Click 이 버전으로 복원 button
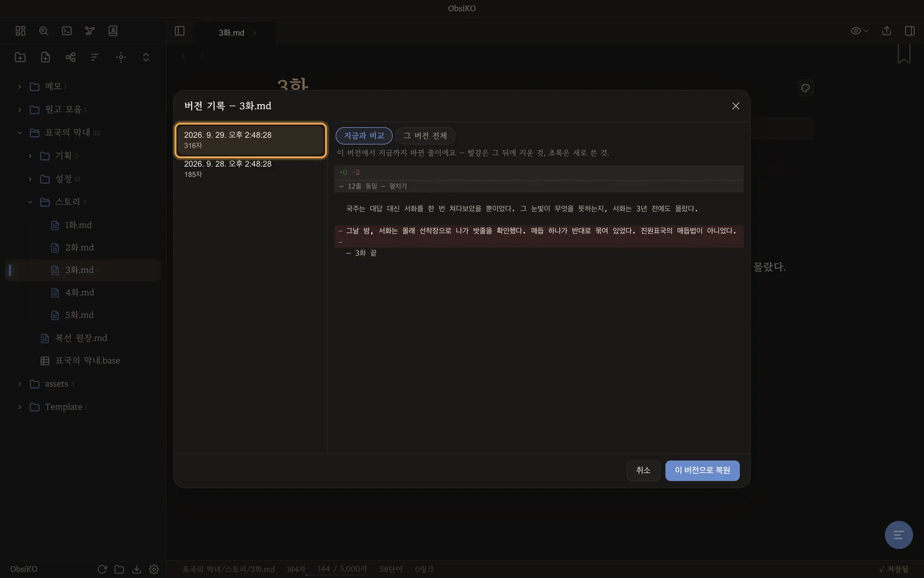 702,470
